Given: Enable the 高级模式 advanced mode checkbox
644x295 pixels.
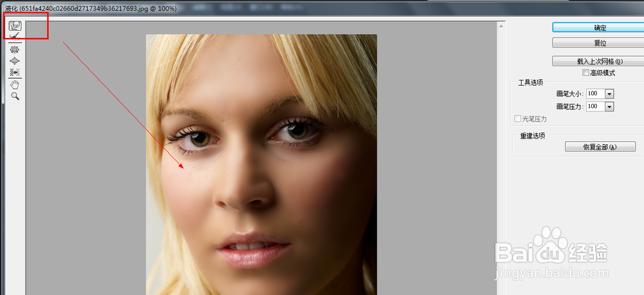Looking at the screenshot, I should 585,73.
